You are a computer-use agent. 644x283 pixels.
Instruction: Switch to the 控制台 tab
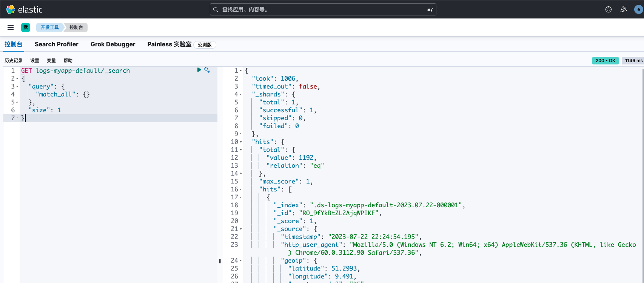pyautogui.click(x=14, y=44)
